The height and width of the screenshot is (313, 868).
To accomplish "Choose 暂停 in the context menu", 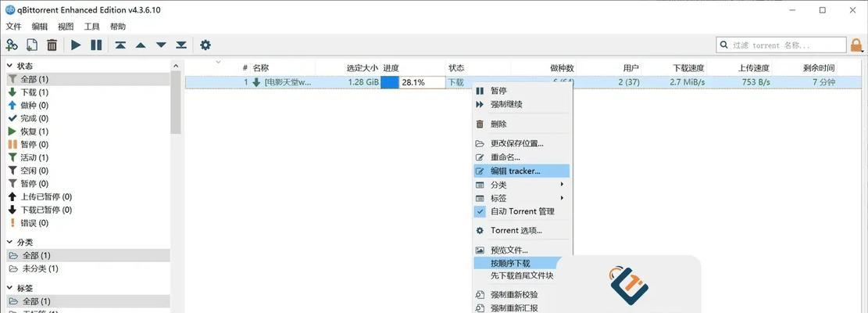I will coord(522,91).
